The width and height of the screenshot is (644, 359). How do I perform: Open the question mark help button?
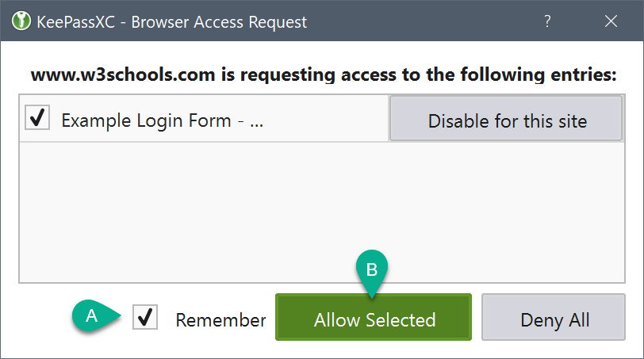(x=547, y=22)
